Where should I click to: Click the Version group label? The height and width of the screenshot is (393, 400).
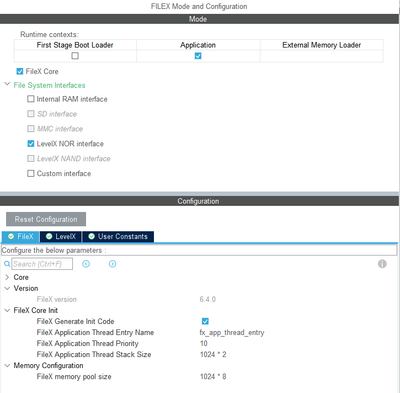(26, 288)
